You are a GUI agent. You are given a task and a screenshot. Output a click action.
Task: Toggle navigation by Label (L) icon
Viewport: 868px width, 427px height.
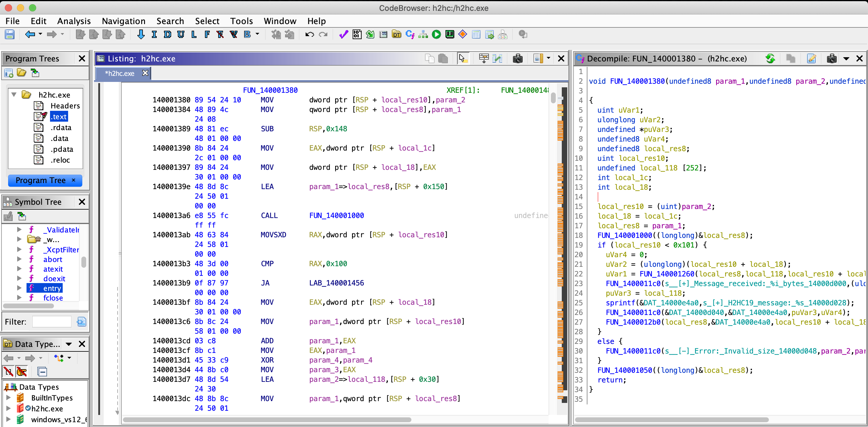(x=194, y=34)
